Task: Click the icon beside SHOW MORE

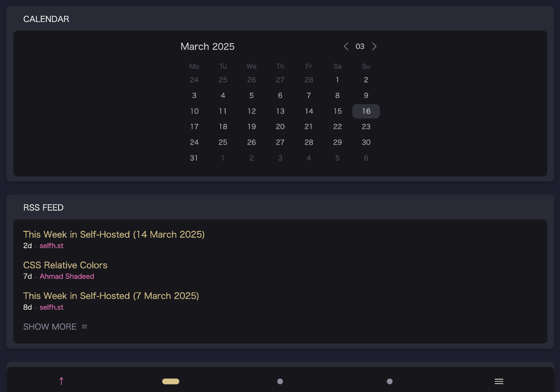Action: click(84, 327)
